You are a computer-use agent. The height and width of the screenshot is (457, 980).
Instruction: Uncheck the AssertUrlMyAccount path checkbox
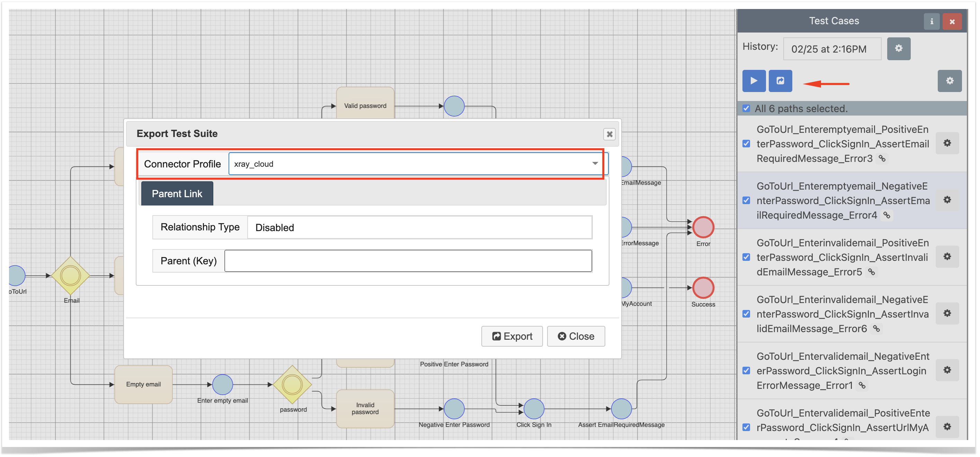746,427
